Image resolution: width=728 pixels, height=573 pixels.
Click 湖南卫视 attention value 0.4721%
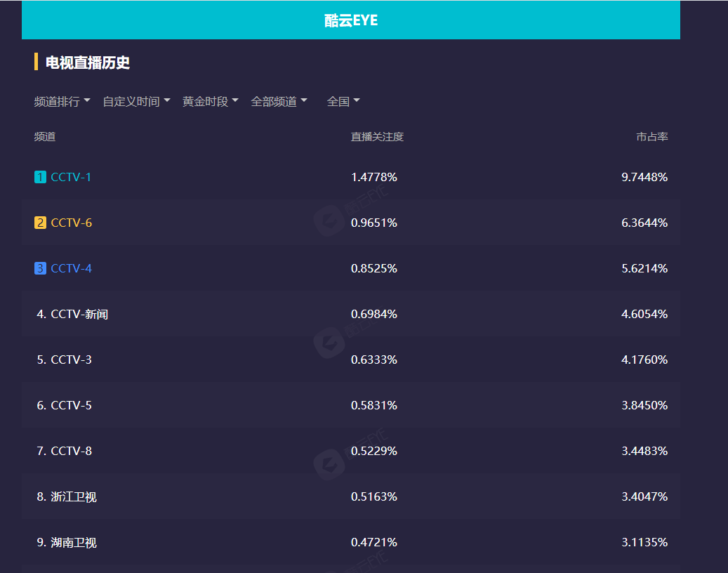(374, 542)
